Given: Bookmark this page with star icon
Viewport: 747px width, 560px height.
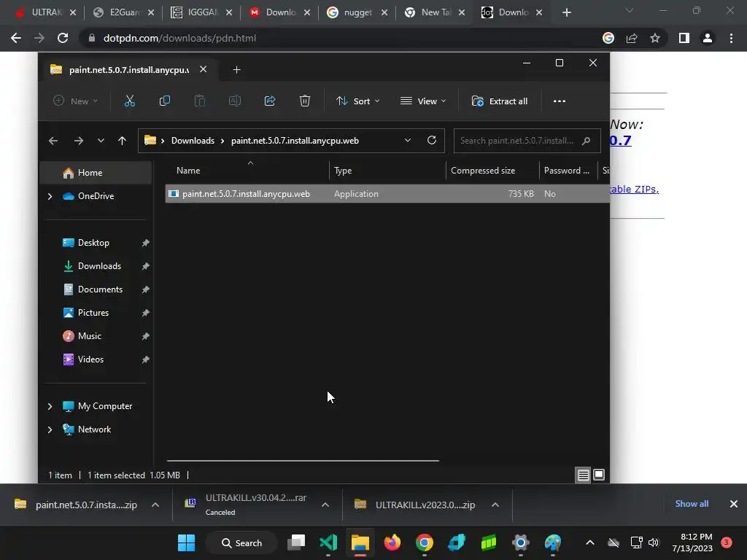Looking at the screenshot, I should (x=655, y=38).
